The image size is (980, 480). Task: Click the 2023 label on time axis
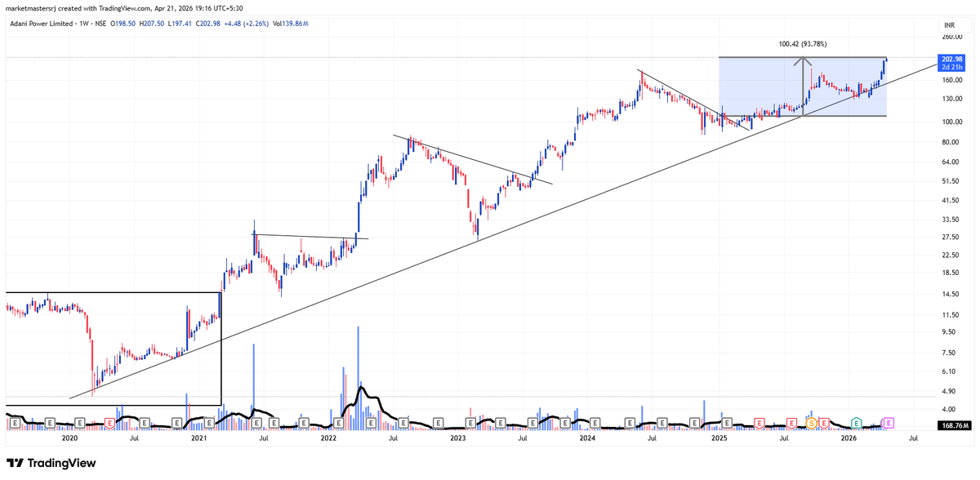click(458, 438)
